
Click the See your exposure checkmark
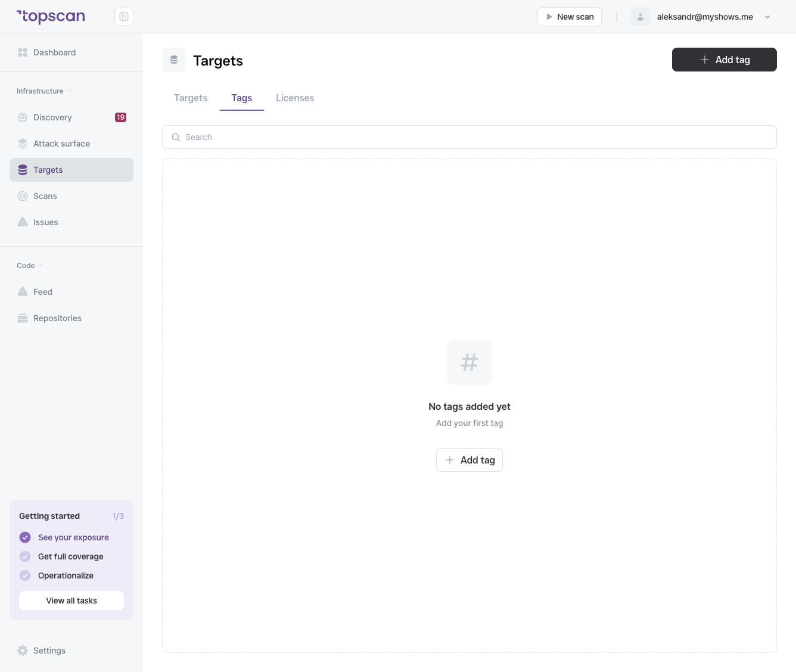coord(25,537)
